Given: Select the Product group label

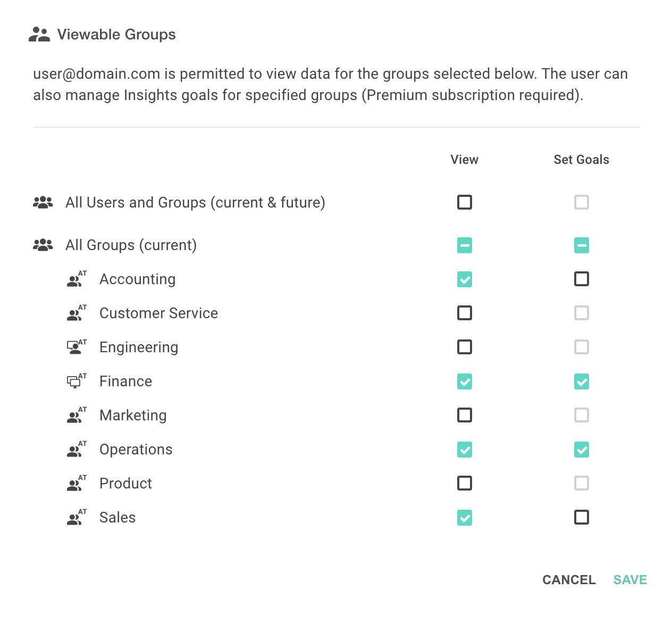Looking at the screenshot, I should [125, 483].
